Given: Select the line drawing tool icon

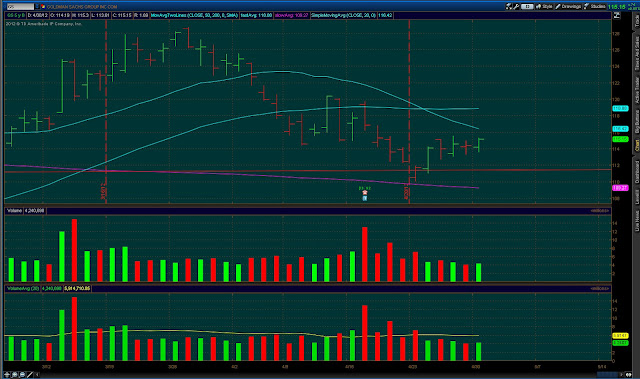Looking at the screenshot, I should tap(30, 375).
